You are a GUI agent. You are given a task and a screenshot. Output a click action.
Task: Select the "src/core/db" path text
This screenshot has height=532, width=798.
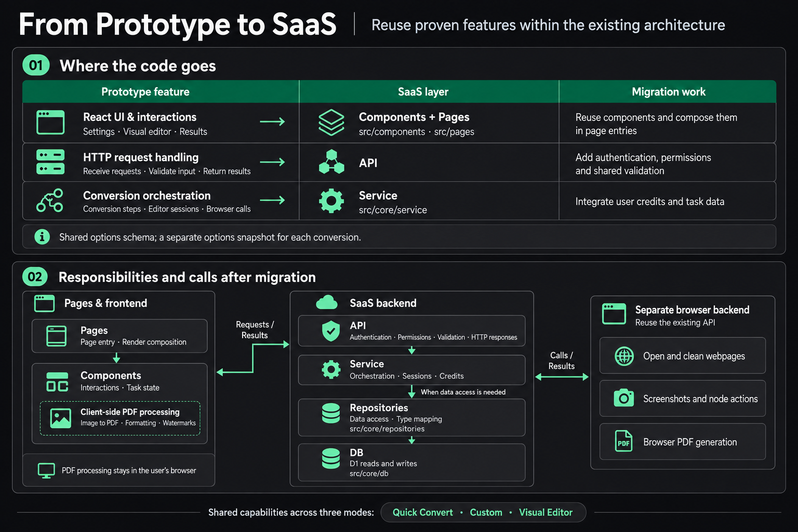coord(369,473)
